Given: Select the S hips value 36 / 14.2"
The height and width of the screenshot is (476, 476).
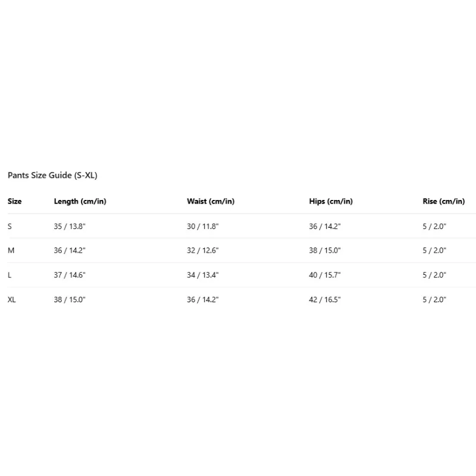Looking at the screenshot, I should point(325,226).
